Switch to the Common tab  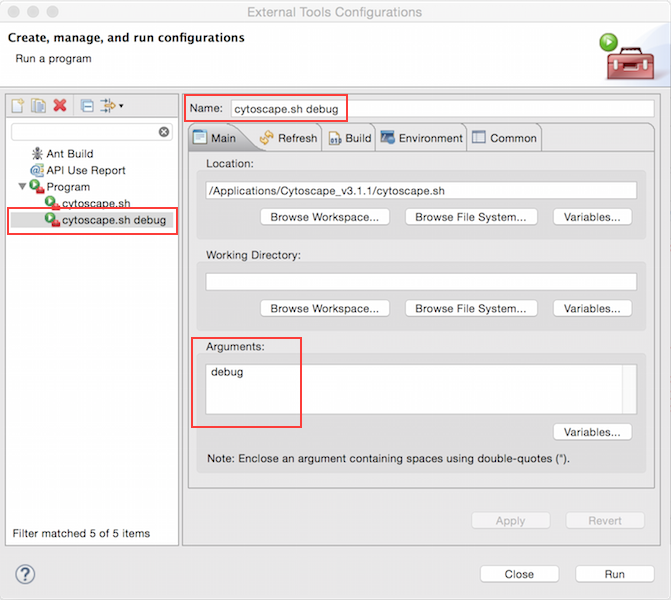(x=505, y=138)
